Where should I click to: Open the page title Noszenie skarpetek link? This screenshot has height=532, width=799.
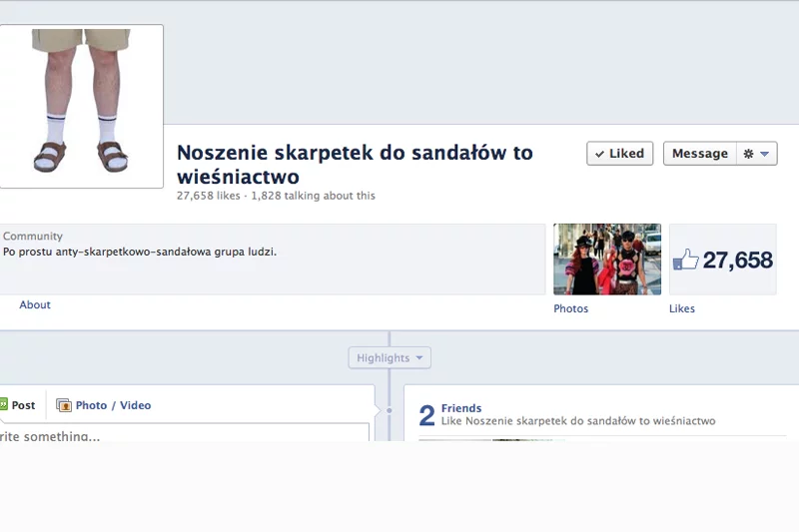(x=355, y=165)
